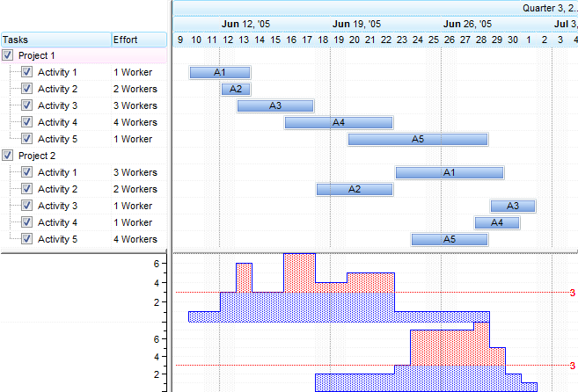The width and height of the screenshot is (578, 392).
Task: Uncheck the Project 2 checkbox
Action: click(x=8, y=156)
